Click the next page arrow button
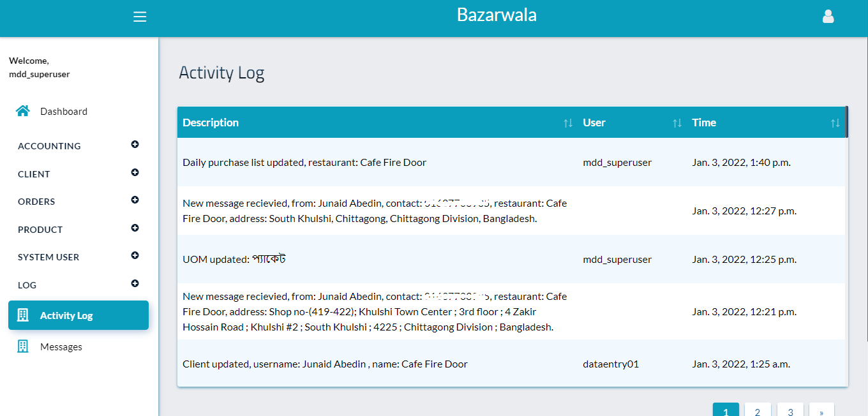This screenshot has width=868, height=416. point(821,411)
